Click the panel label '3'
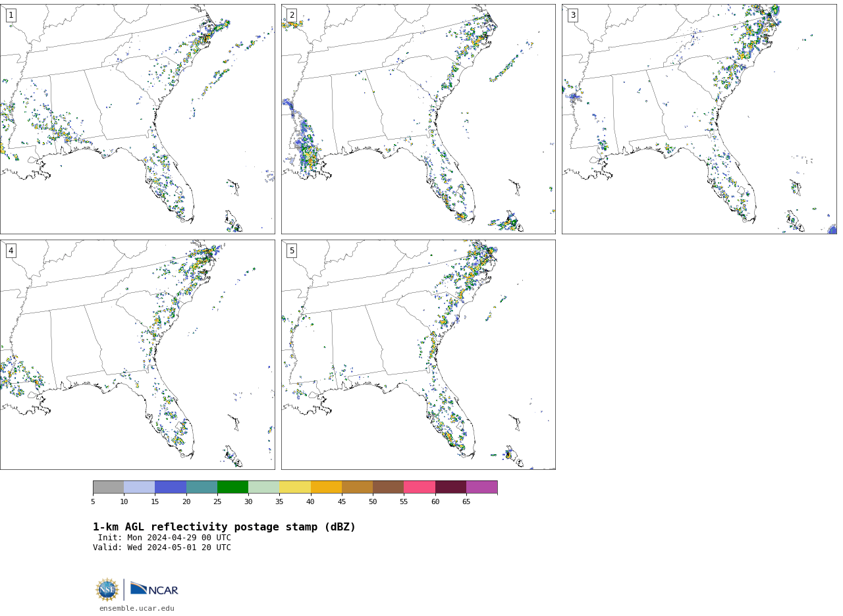 [x=573, y=15]
